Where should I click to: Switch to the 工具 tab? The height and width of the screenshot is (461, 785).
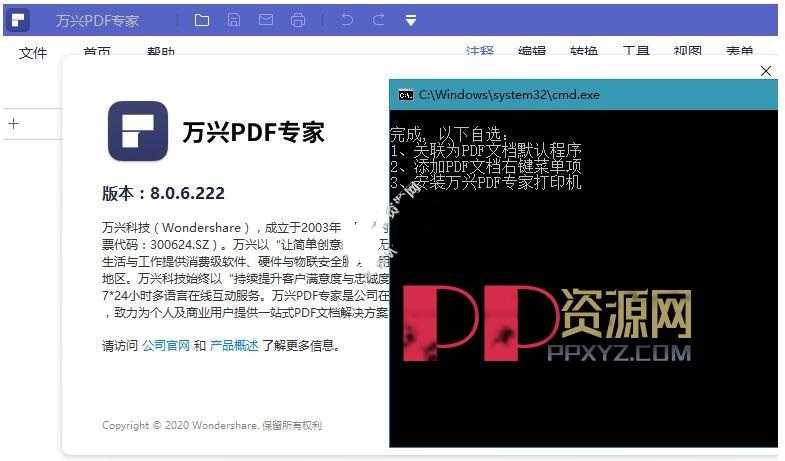coord(636,50)
